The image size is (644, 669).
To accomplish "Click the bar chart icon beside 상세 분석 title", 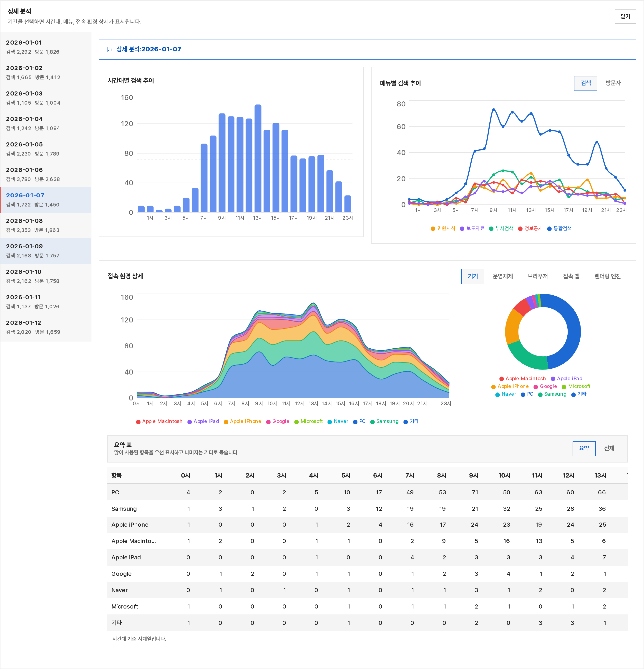I will [x=109, y=50].
